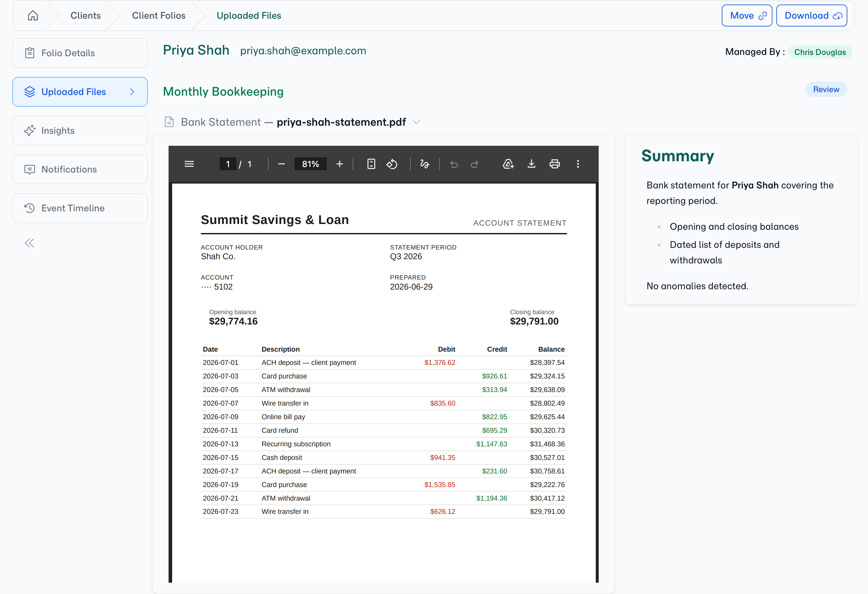
Task: Click the Uploaded Files breadcrumb
Action: [249, 15]
